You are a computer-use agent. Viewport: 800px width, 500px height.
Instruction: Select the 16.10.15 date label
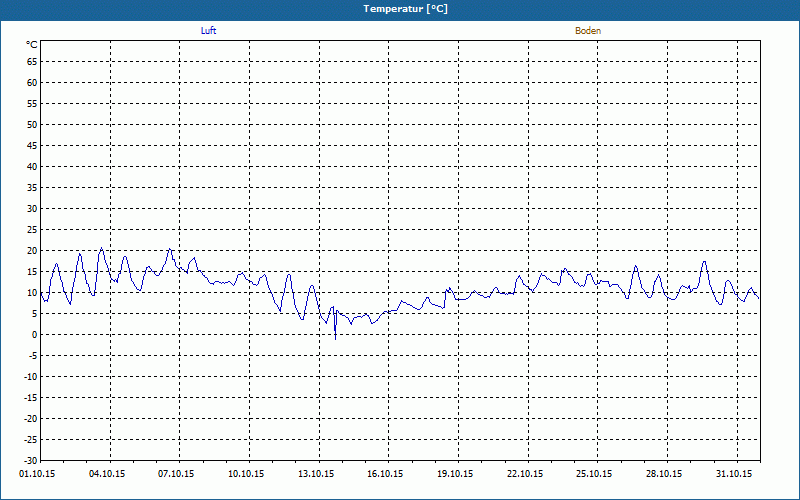[385, 474]
